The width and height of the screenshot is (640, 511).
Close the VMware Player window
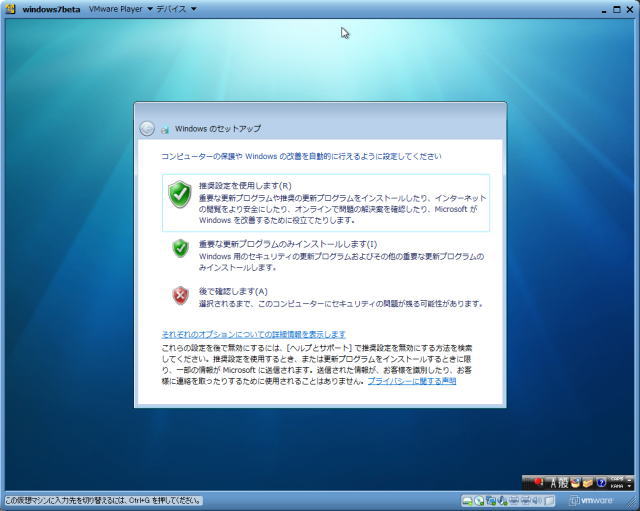[630, 9]
